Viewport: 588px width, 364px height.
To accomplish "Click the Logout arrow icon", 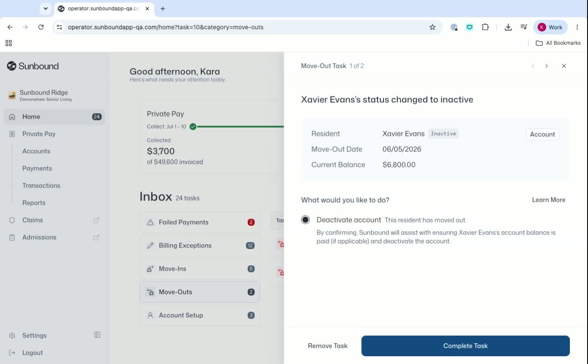I will click(12, 353).
